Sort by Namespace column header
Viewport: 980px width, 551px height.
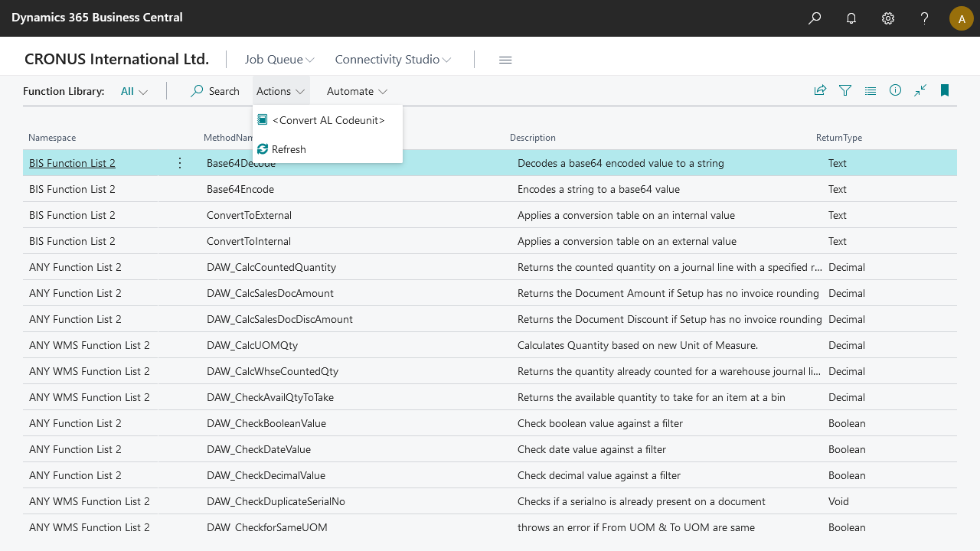(x=52, y=138)
